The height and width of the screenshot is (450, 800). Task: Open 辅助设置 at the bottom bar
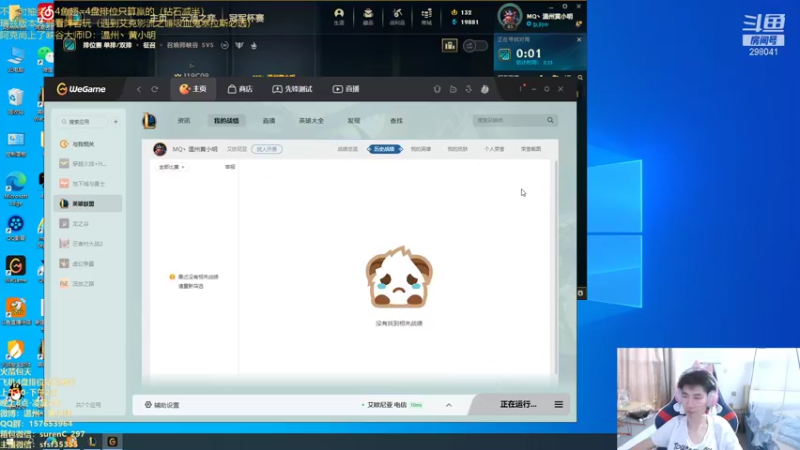pos(162,405)
